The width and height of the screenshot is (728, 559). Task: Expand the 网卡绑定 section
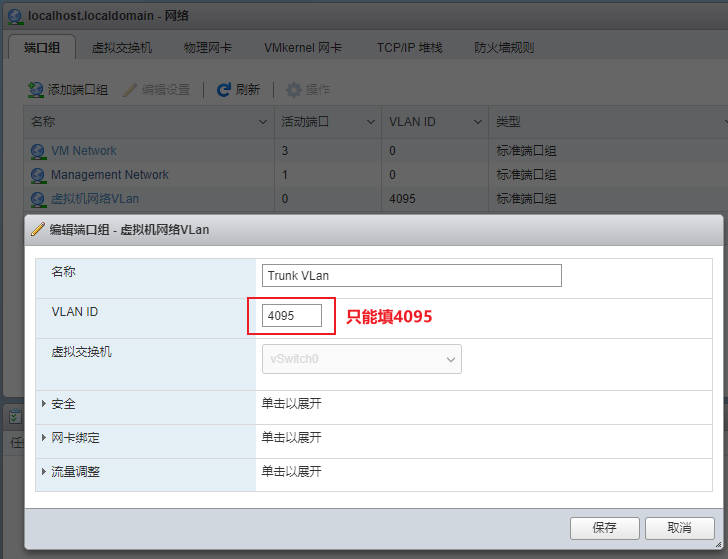pos(44,438)
